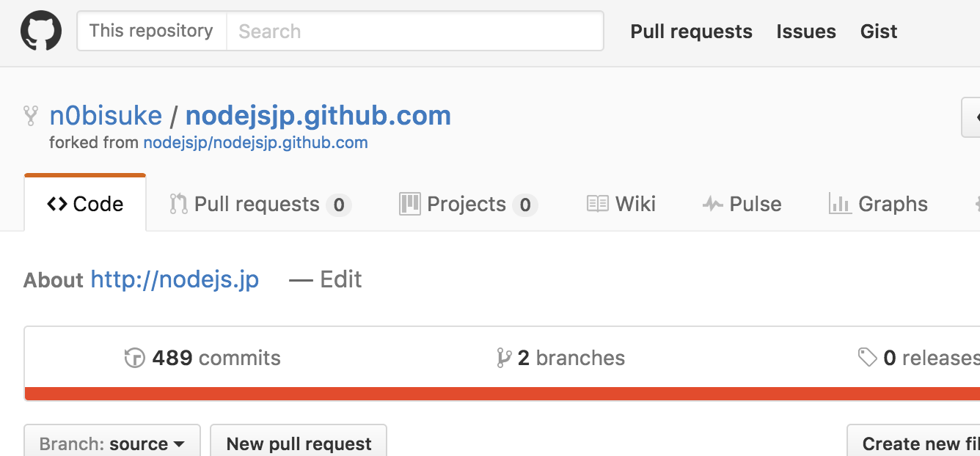Focus the Search input field

(x=415, y=31)
